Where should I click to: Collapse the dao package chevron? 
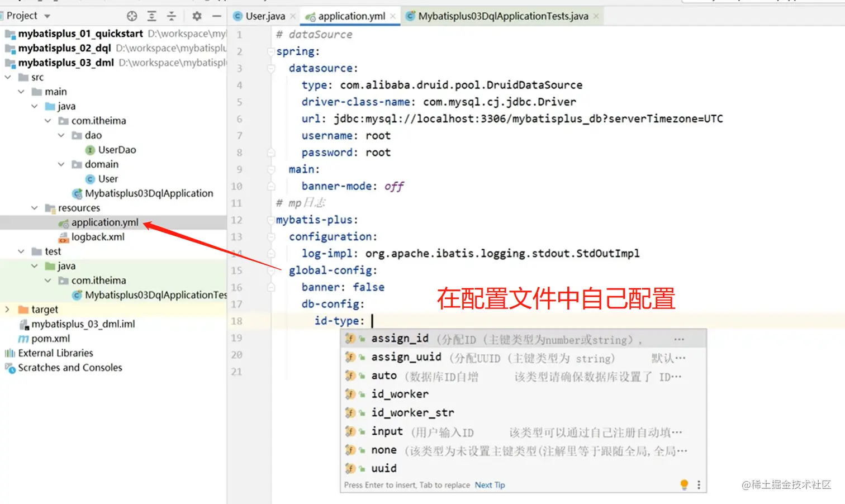point(61,135)
